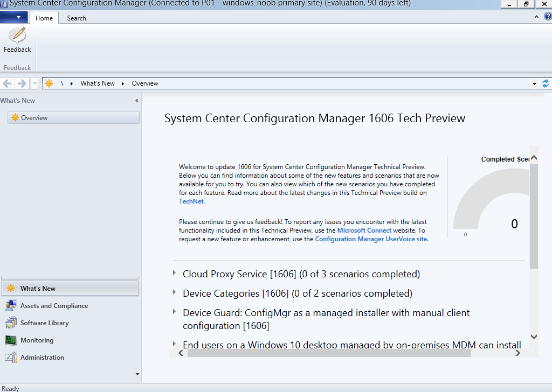Expand Cloud Proxy Service scenarios
The width and height of the screenshot is (552, 392).
point(174,273)
